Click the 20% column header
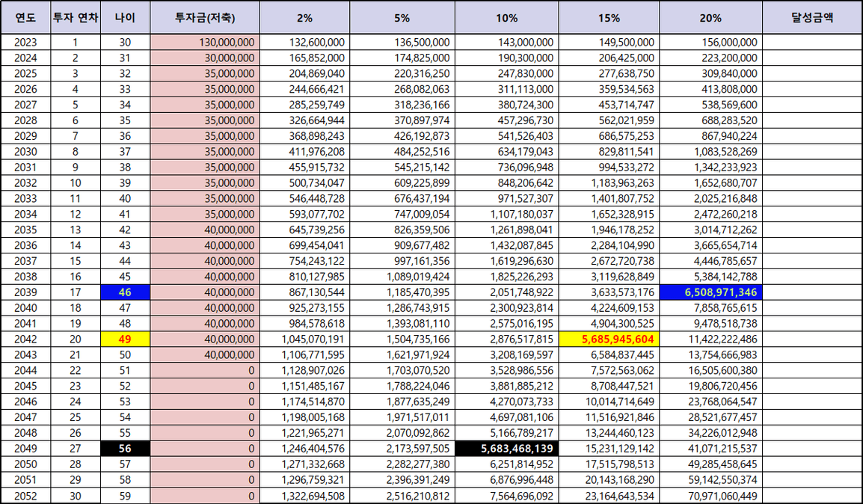 [x=710, y=17]
